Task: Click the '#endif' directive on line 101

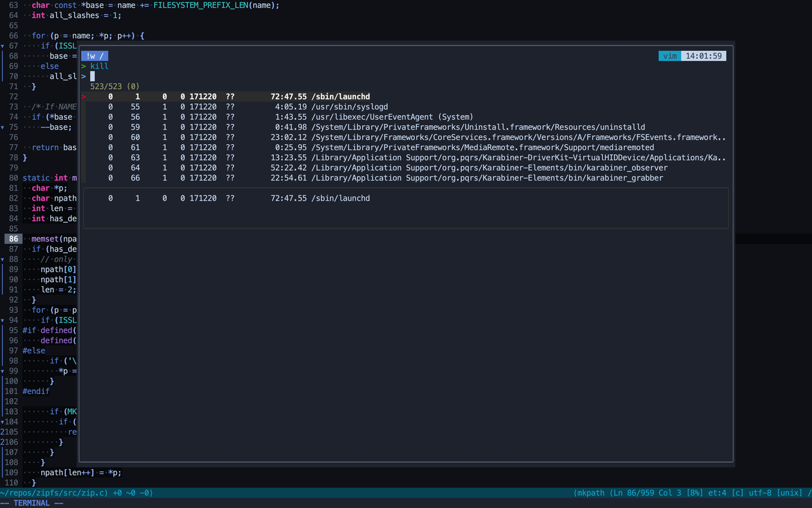Action: click(36, 391)
